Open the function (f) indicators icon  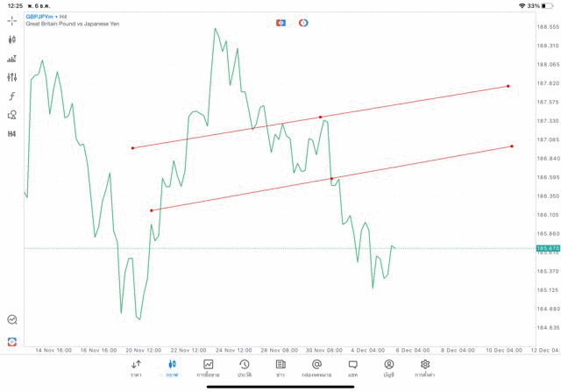[11, 96]
